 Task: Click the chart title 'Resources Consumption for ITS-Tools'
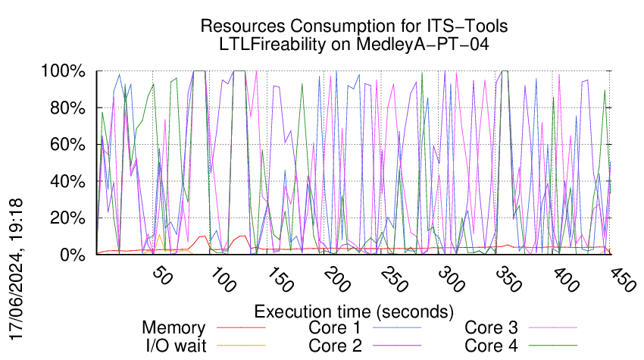(354, 26)
